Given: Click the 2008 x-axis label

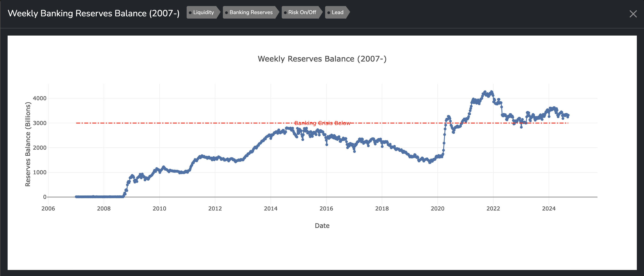Looking at the screenshot, I should click(x=104, y=208).
